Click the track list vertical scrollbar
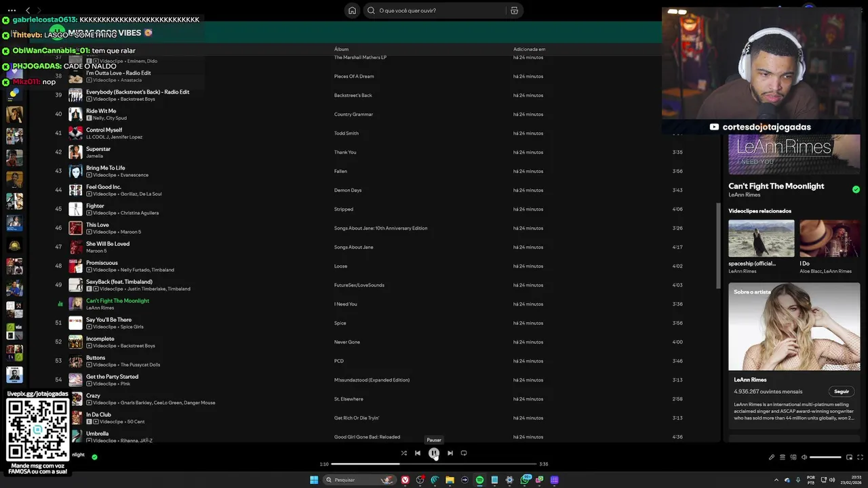This screenshot has width=868, height=488. pos(718,244)
